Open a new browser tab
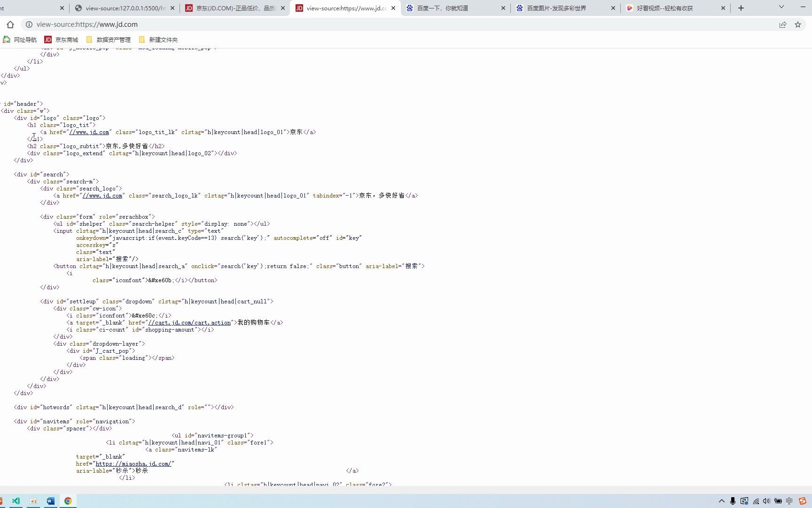The image size is (812, 508). pos(741,8)
